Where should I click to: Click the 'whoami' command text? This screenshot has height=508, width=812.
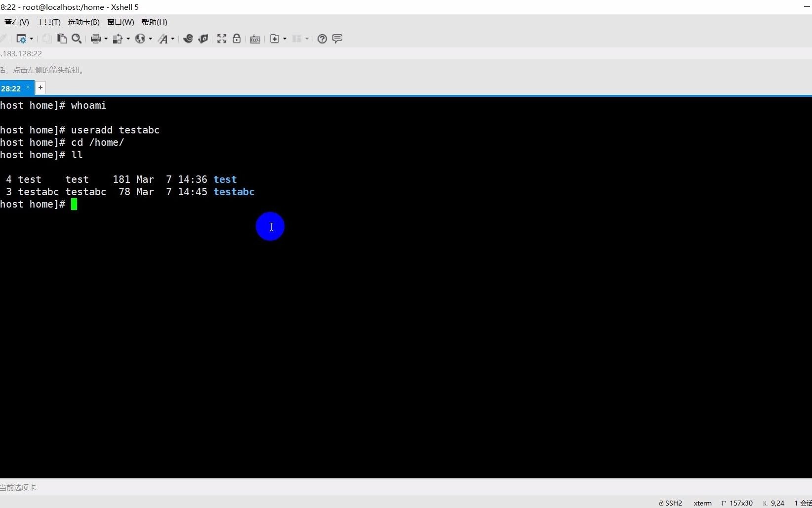pos(88,105)
